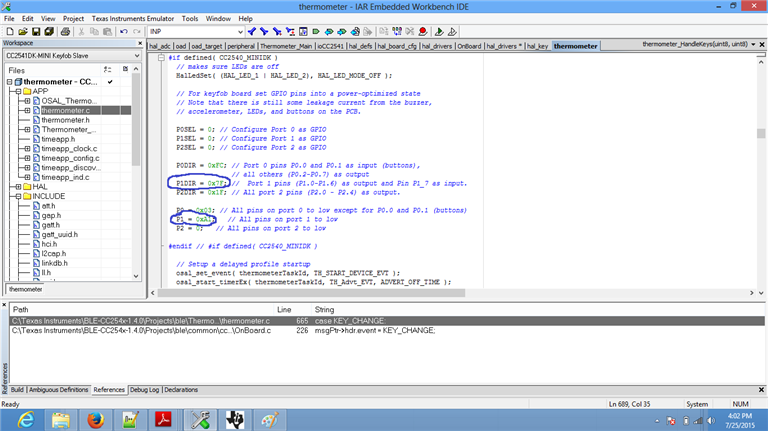This screenshot has height=431, width=768.
Task: Switch to the hal_key editor tab
Action: coord(537,46)
